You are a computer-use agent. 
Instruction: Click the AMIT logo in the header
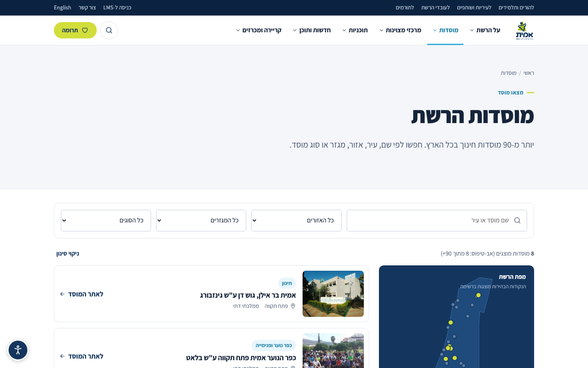click(x=524, y=30)
